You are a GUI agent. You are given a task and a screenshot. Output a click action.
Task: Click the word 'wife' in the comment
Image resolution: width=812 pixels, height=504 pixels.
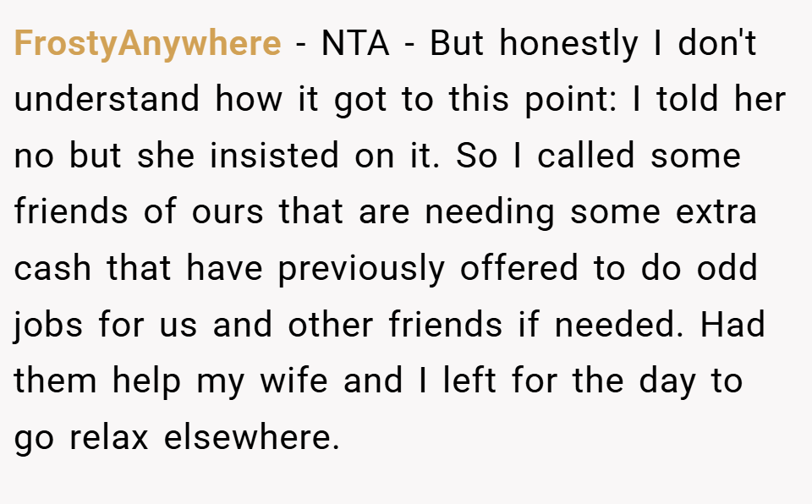pyautogui.click(x=294, y=380)
